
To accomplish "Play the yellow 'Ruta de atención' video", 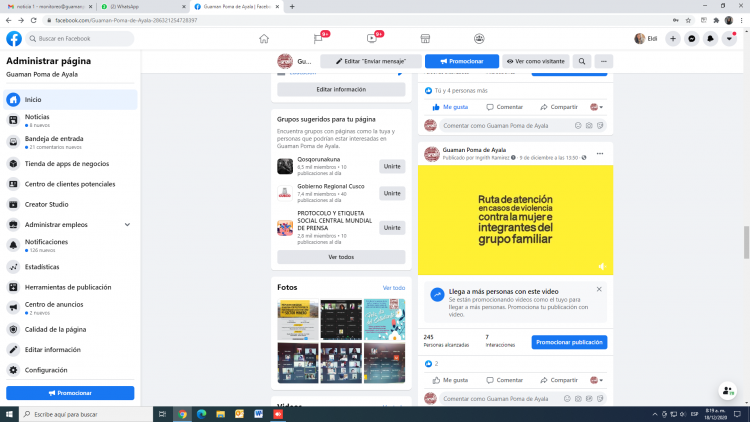I will (x=515, y=220).
